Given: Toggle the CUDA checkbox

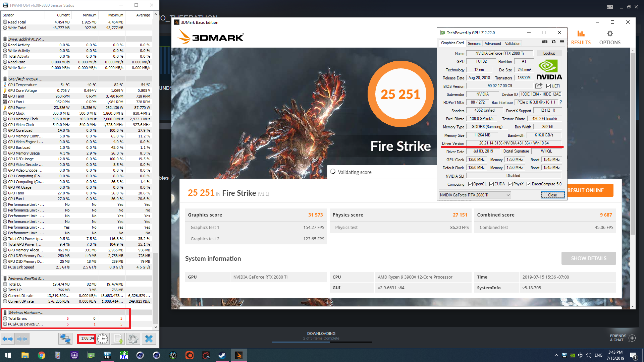Looking at the screenshot, I should tap(491, 184).
